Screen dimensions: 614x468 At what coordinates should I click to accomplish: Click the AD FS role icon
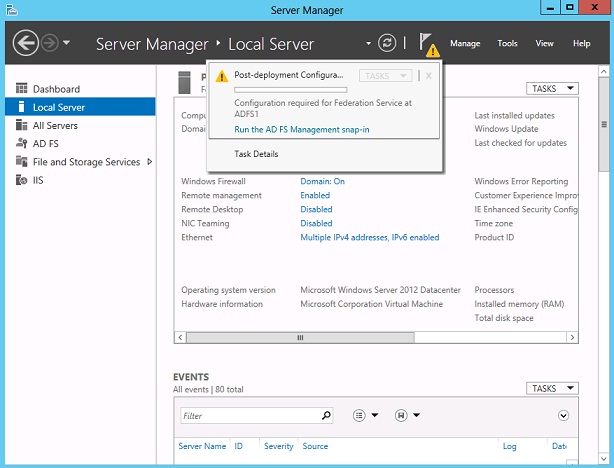(22, 143)
